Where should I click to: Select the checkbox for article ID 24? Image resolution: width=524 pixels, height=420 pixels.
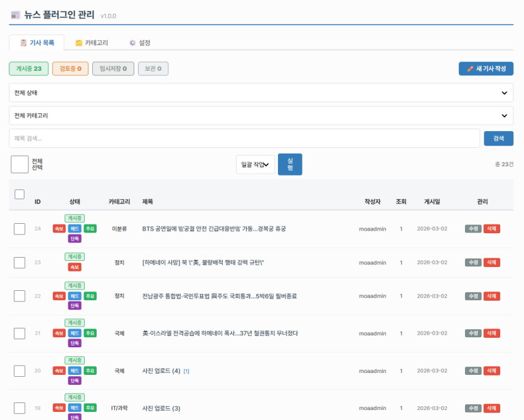[19, 229]
